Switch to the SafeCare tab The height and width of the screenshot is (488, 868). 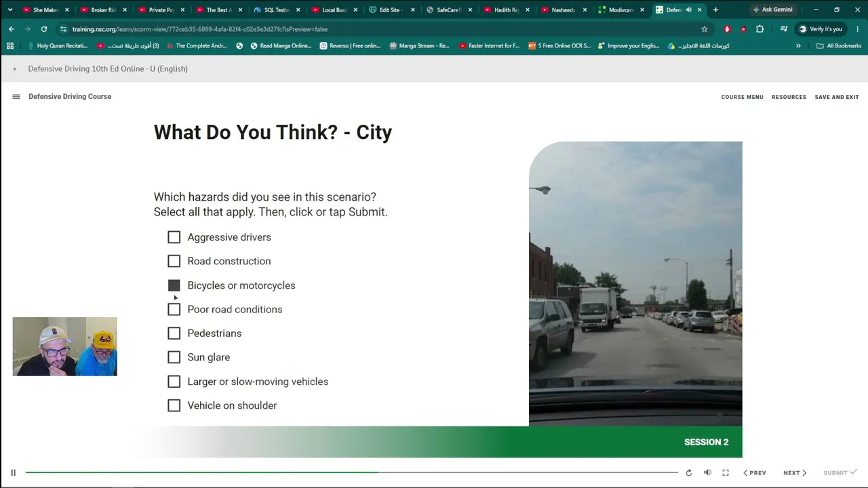tap(449, 10)
